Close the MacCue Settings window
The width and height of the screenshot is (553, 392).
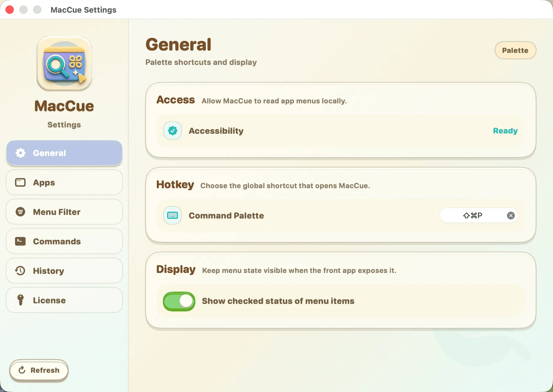(x=10, y=10)
